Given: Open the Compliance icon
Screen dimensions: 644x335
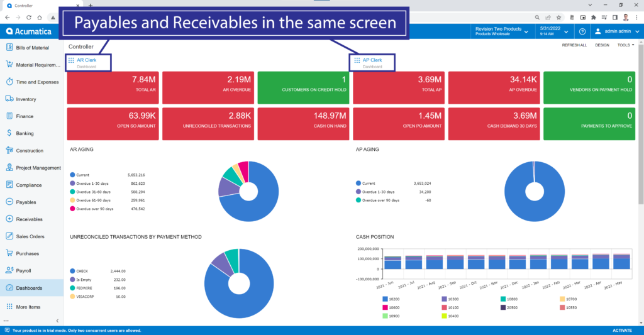Looking at the screenshot, I should tap(9, 185).
